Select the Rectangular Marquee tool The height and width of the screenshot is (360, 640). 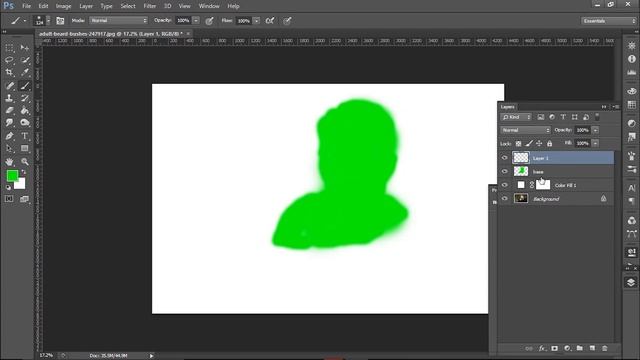(x=9, y=48)
